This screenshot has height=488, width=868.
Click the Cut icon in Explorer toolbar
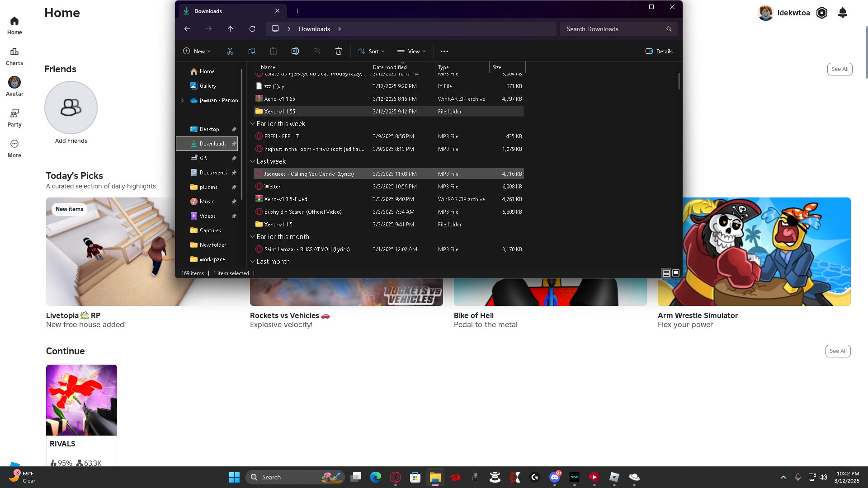(230, 52)
